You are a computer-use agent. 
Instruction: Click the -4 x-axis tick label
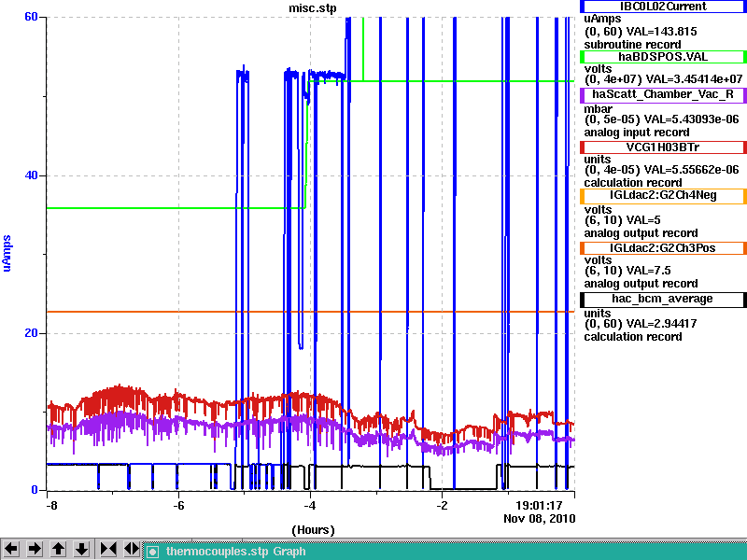[x=310, y=505]
